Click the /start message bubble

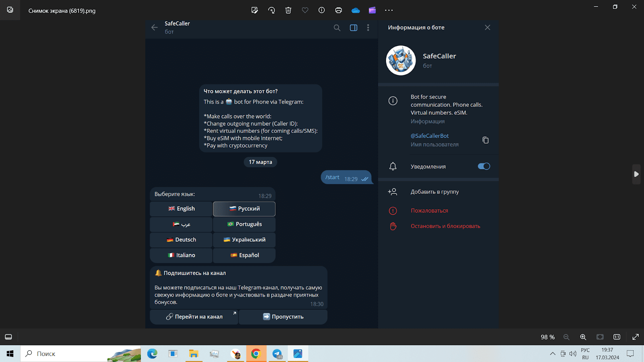coord(346,177)
